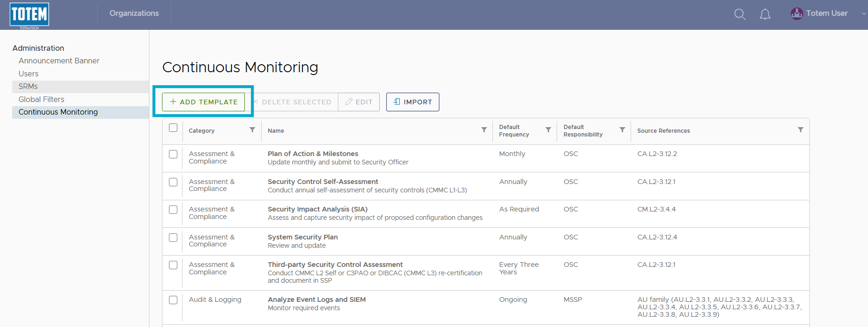The width and height of the screenshot is (868, 327).
Task: Click the Import button
Action: click(412, 102)
